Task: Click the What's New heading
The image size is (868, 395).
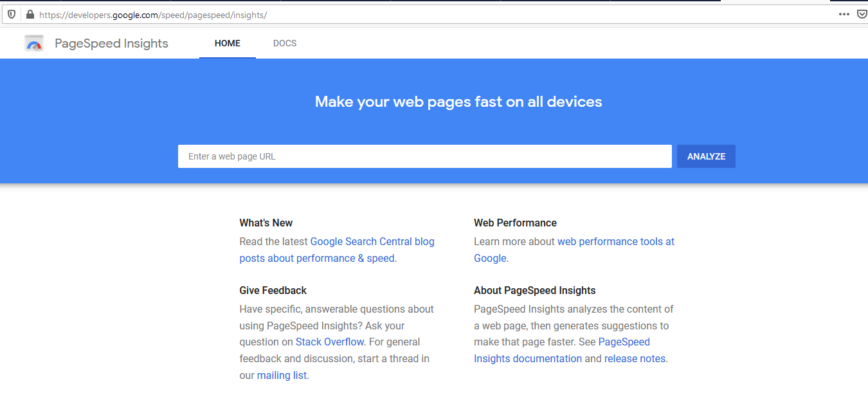Action: point(266,223)
